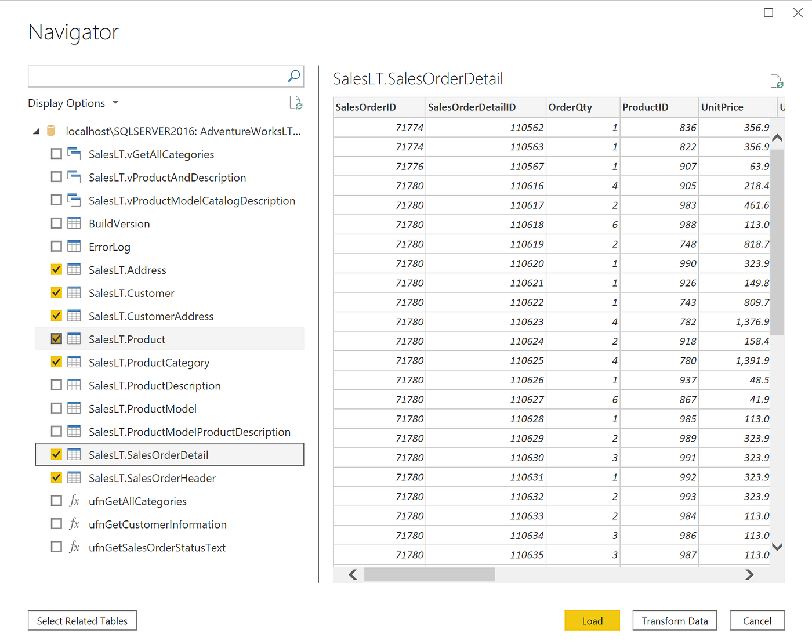This screenshot has width=812, height=644.
Task: Click the table icon next to SalesLT.Address
Action: coord(74,269)
